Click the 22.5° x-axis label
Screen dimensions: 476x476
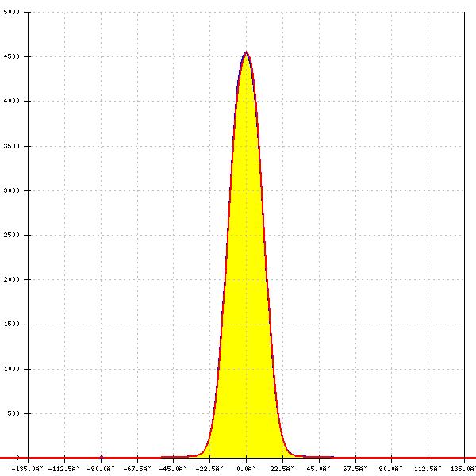pos(283,469)
